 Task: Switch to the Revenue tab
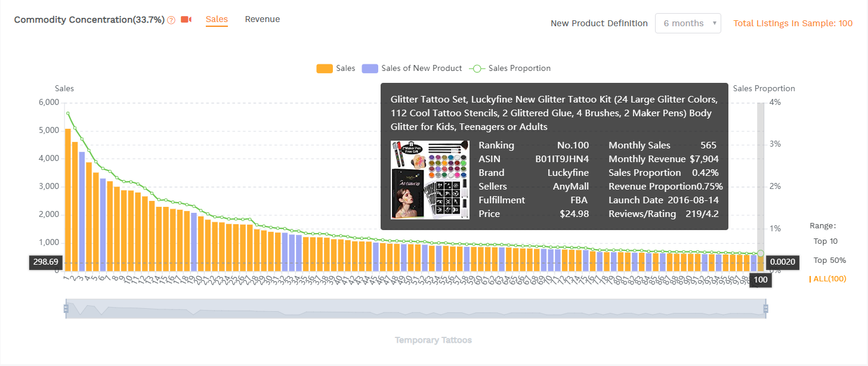[x=262, y=19]
